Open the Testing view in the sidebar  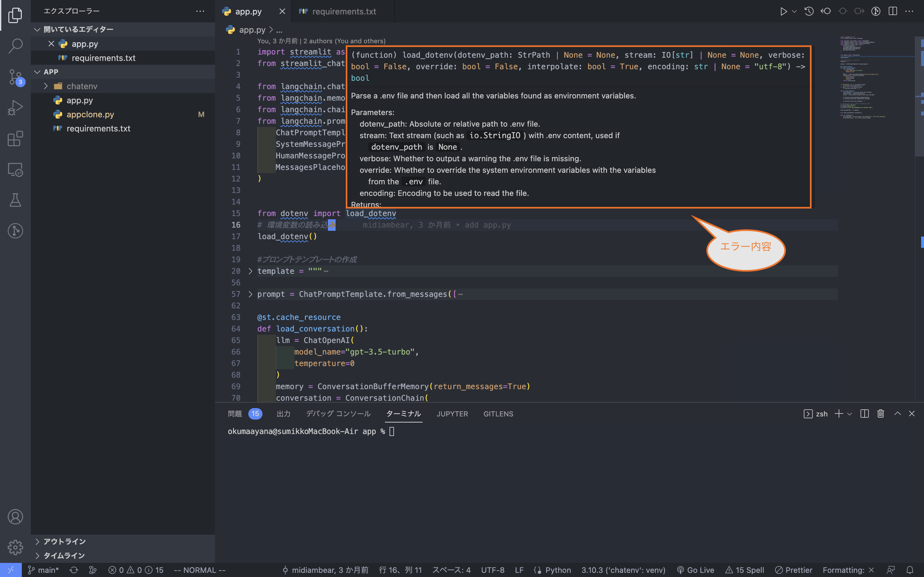coord(15,200)
